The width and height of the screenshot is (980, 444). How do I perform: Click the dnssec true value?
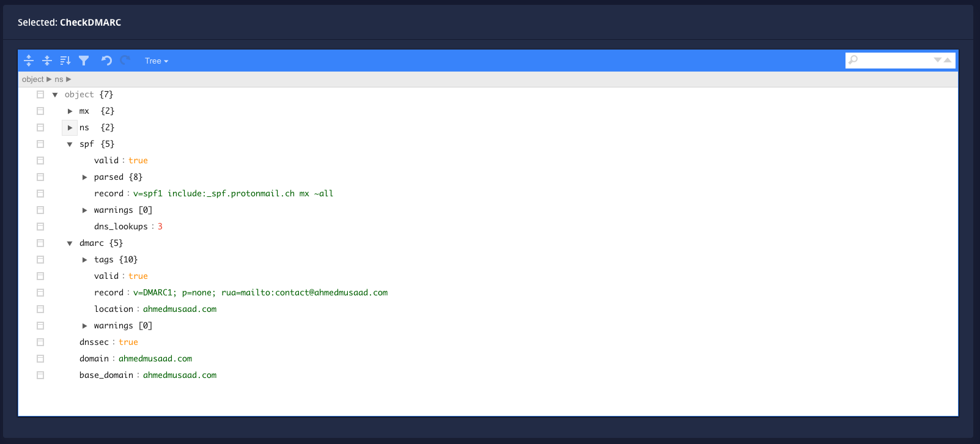[128, 342]
